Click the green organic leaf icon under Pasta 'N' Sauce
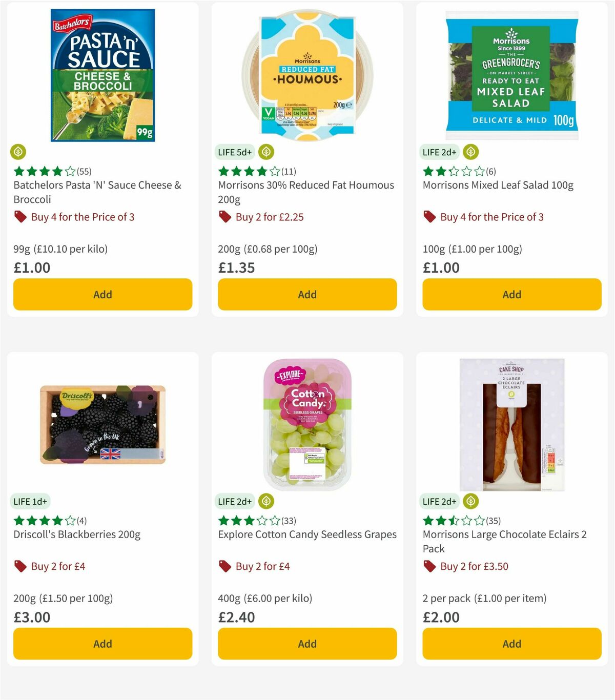Screen dimensions: 615x700 pyautogui.click(x=18, y=152)
